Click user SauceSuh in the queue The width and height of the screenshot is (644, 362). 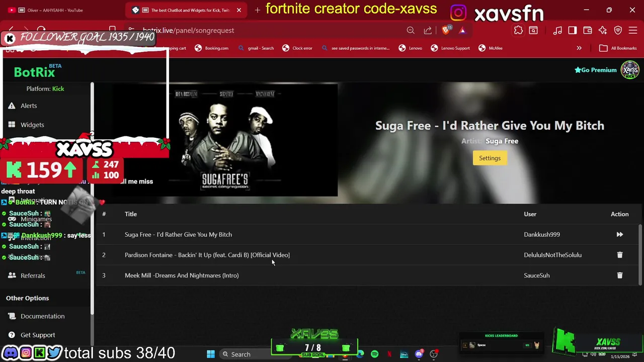[x=537, y=276]
